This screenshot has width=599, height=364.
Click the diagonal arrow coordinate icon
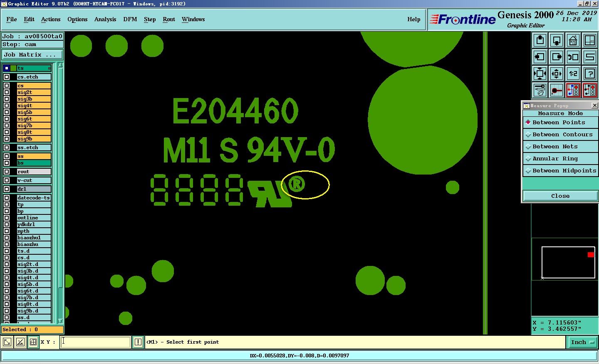pyautogui.click(x=7, y=342)
